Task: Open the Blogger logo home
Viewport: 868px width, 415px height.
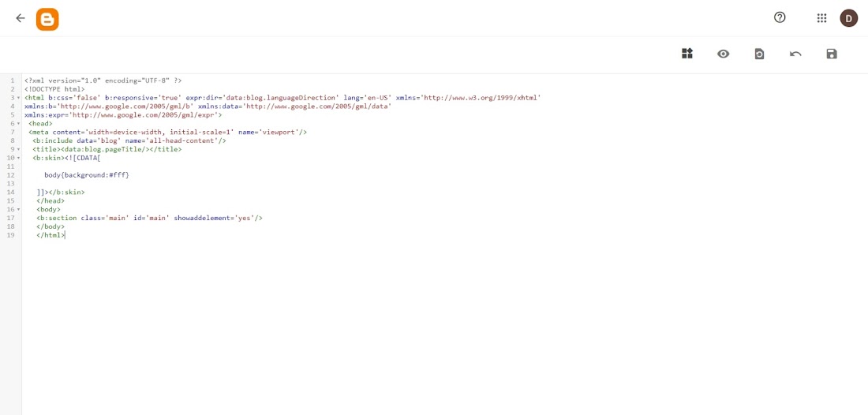Action: click(47, 20)
